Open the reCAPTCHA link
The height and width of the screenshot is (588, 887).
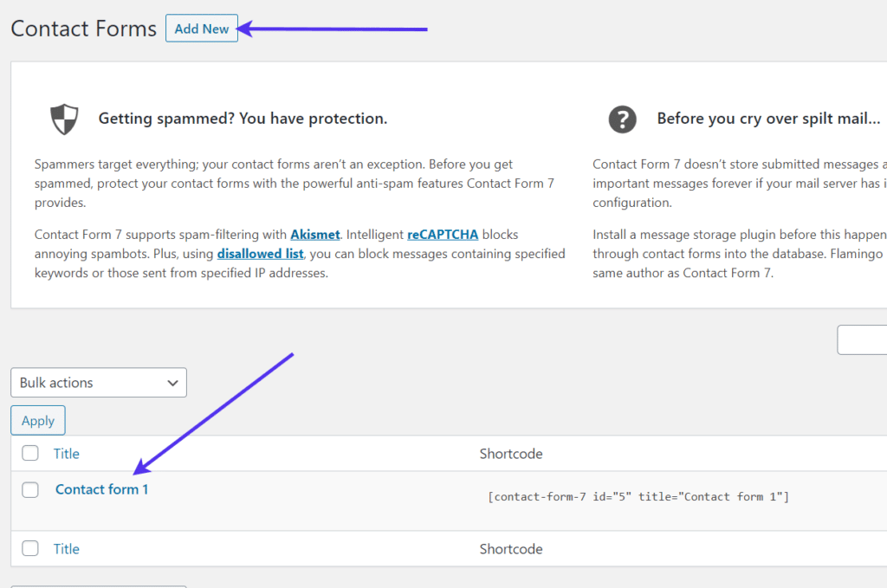tap(443, 234)
